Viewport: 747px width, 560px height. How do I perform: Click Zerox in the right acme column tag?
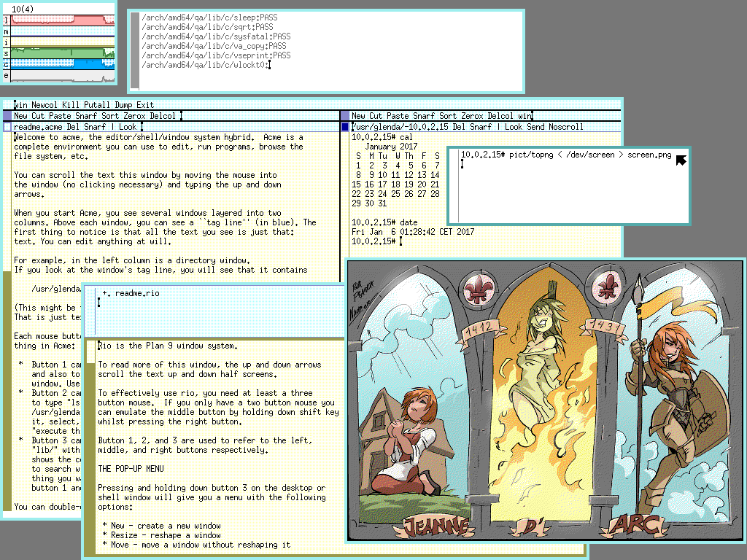(472, 116)
